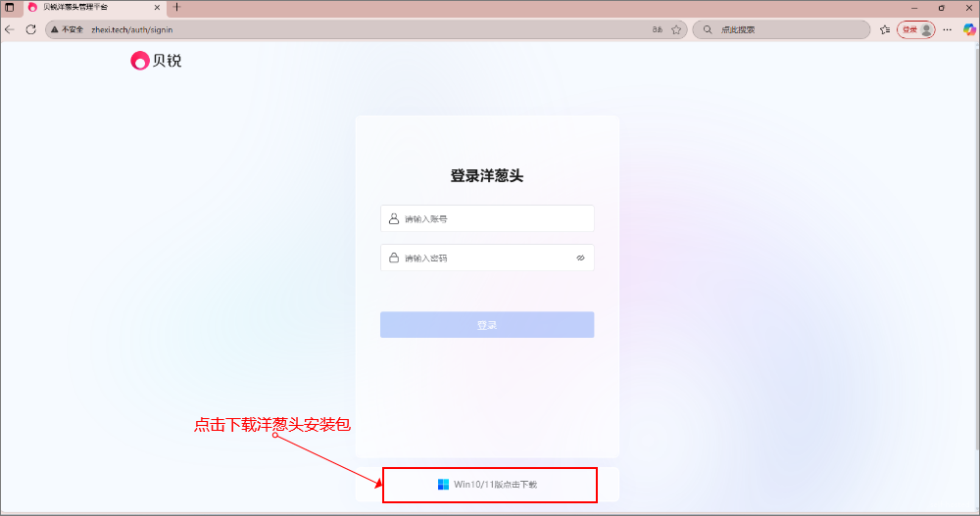Reload the page with refresh icon
Image resolution: width=980 pixels, height=516 pixels.
(x=30, y=29)
